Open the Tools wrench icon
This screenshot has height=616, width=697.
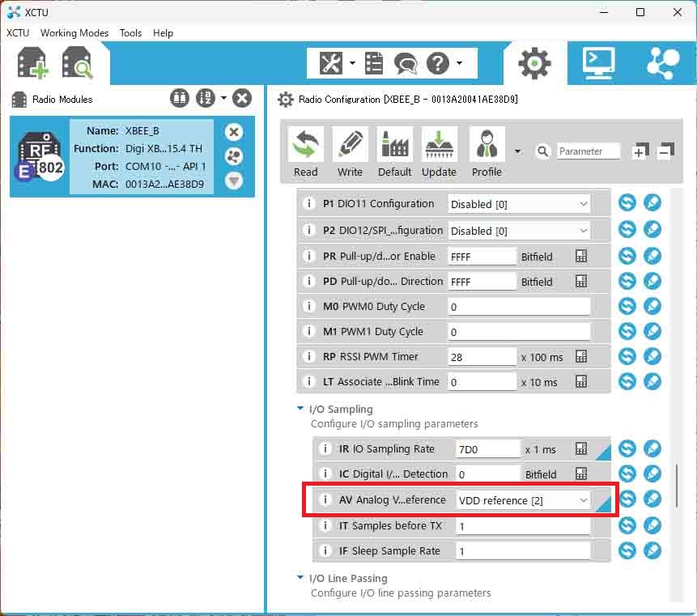click(331, 63)
